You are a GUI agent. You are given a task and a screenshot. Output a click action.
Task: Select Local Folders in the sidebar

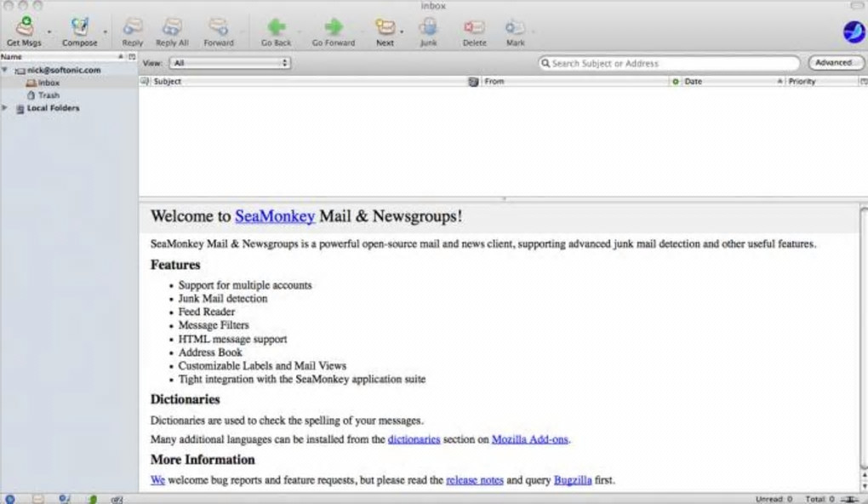tap(53, 108)
